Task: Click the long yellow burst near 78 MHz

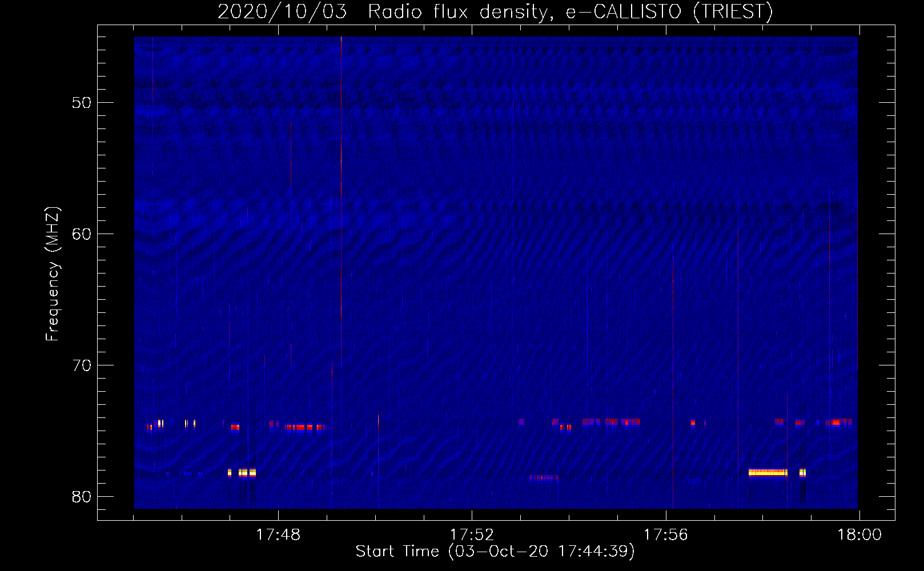Action: tap(768, 473)
